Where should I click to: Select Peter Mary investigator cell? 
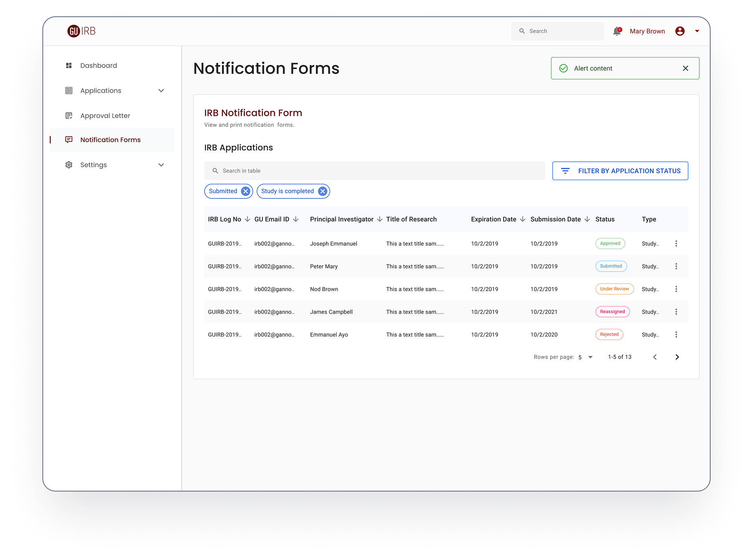click(324, 267)
